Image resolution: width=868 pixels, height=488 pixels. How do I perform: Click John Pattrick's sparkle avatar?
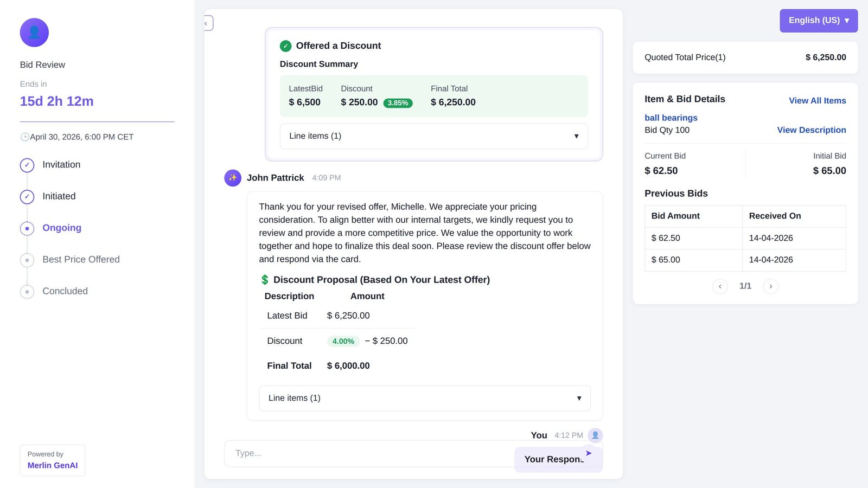[233, 178]
